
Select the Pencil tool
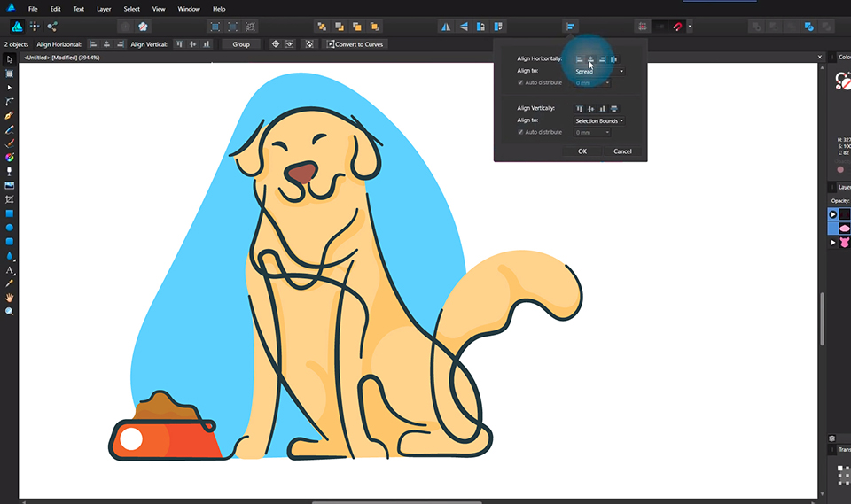pyautogui.click(x=9, y=129)
